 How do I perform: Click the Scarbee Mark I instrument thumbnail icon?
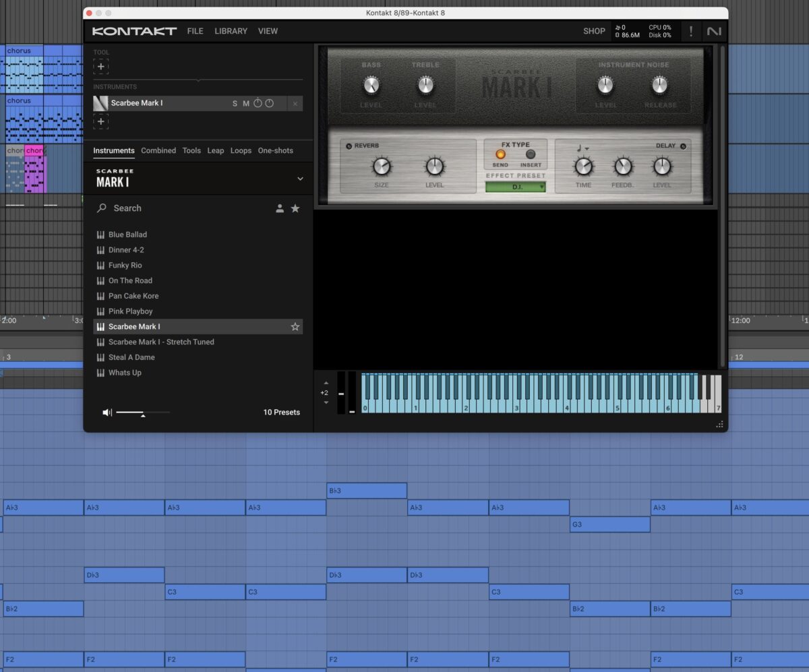pos(100,103)
